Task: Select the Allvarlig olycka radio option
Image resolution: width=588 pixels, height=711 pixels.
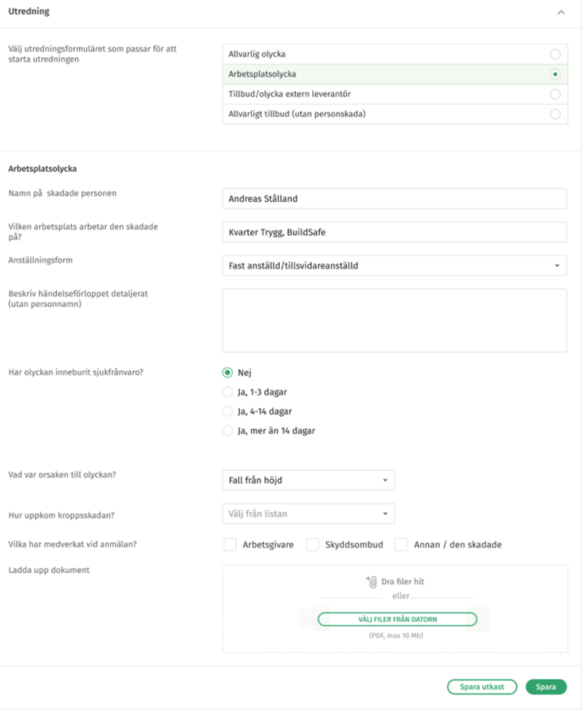Action: tap(555, 54)
